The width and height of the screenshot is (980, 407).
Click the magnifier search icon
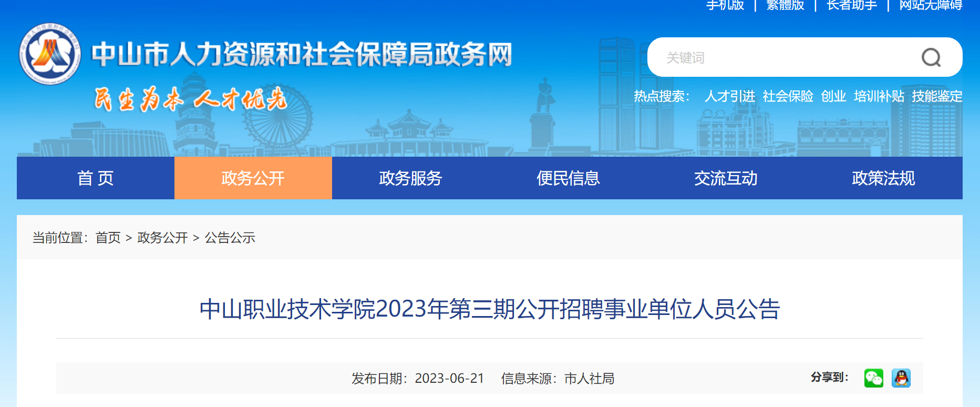[x=931, y=57]
